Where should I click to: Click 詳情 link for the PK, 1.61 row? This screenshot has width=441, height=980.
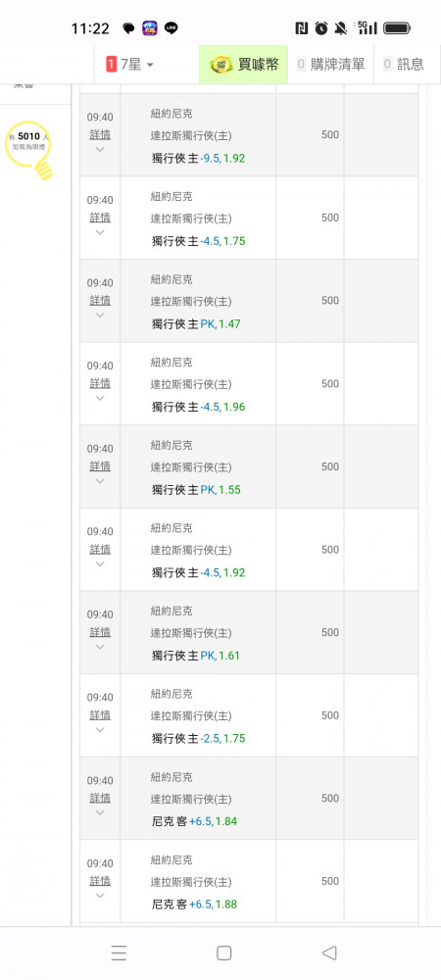(100, 632)
